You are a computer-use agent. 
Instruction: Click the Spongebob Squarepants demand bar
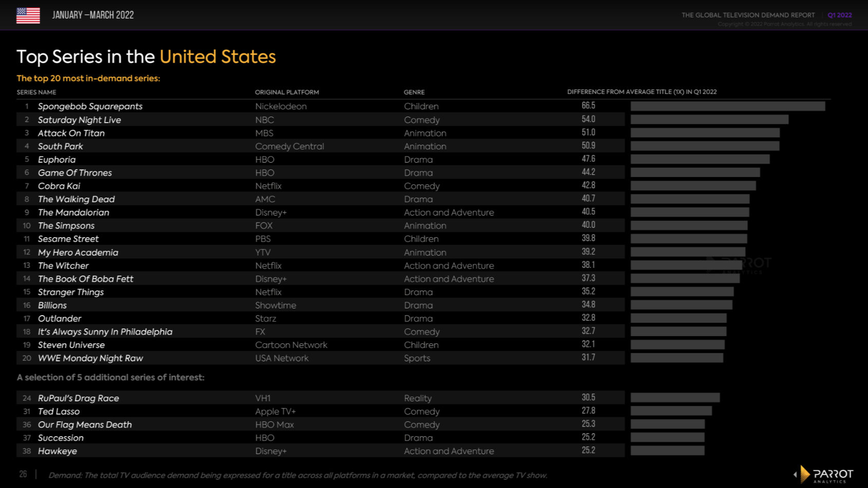click(728, 106)
